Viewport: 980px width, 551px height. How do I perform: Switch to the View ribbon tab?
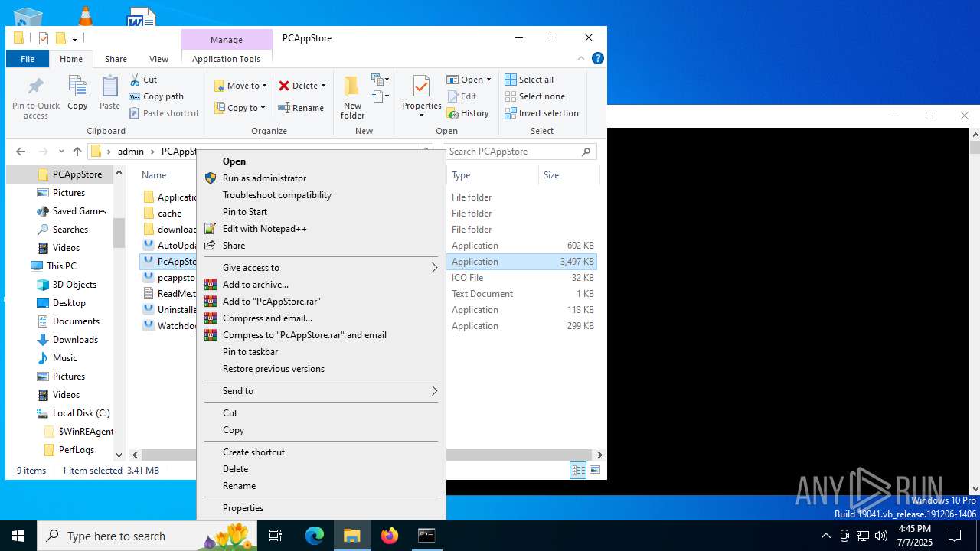158,59
